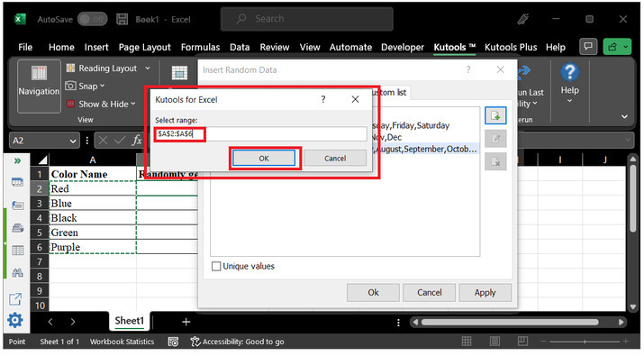Switch to Page Layout view icon

point(494,342)
